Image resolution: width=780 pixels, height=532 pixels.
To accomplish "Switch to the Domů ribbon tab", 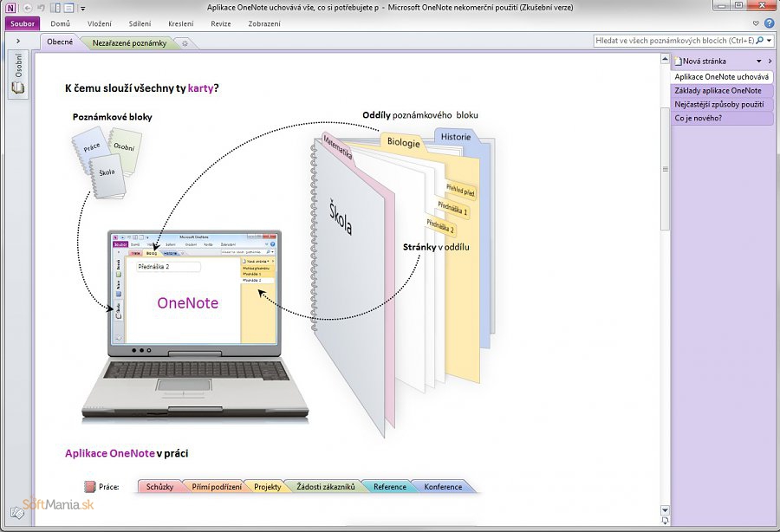I will point(60,23).
